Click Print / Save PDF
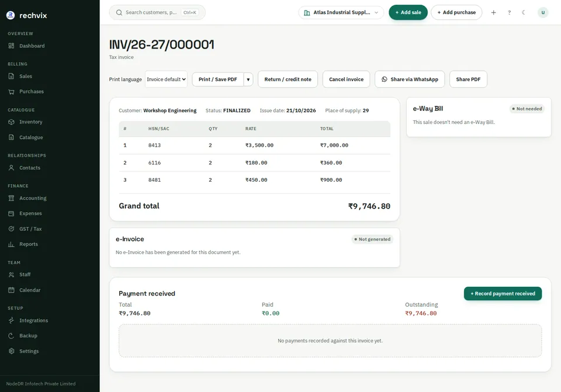Image resolution: width=561 pixels, height=392 pixels. 217,79
